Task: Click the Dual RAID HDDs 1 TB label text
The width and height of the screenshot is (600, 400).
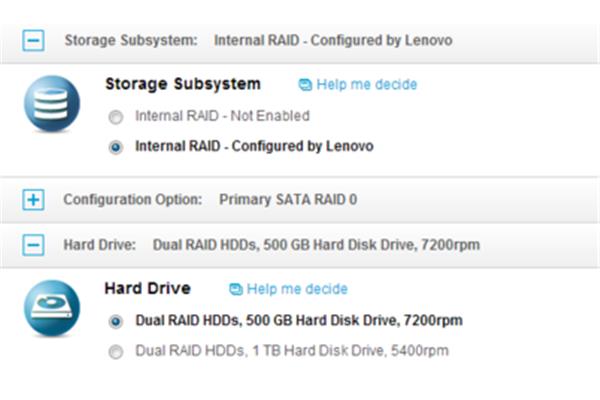Action: 292,351
